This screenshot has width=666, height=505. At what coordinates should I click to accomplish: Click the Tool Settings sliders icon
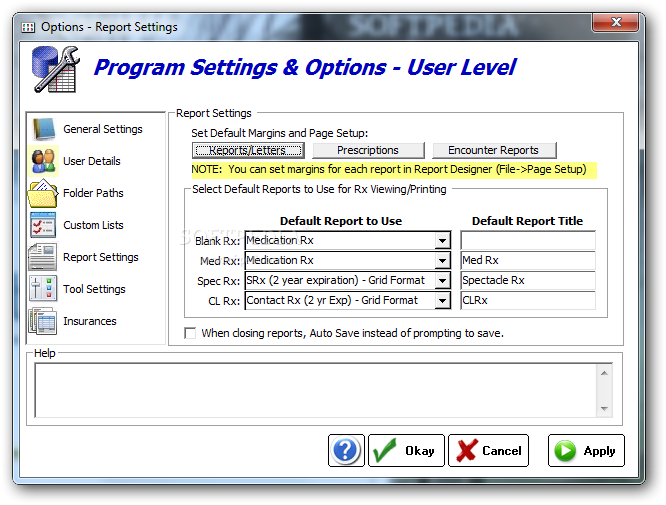tap(43, 289)
